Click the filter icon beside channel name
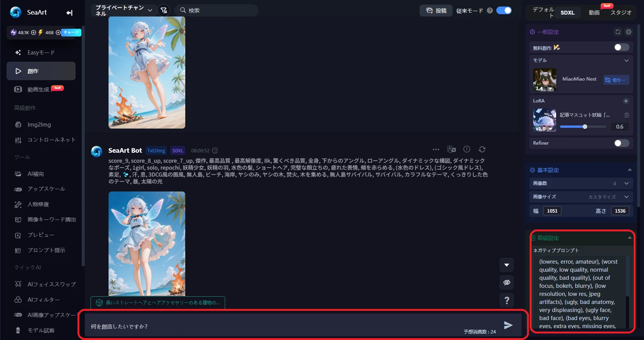Viewport: 644px width, 340px height. coord(164,10)
